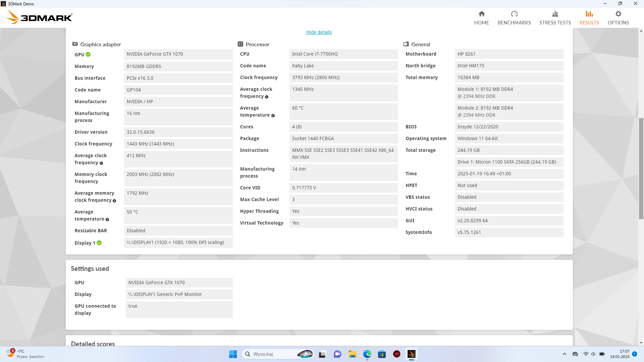This screenshot has width=644, height=362.
Task: Click the Time value 2025-01-19 16:49
Action: 509,174
